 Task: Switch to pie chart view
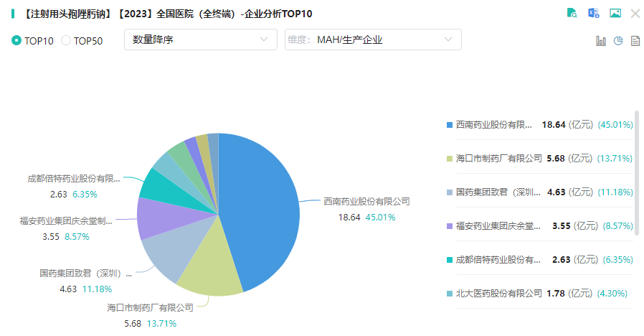coord(618,41)
